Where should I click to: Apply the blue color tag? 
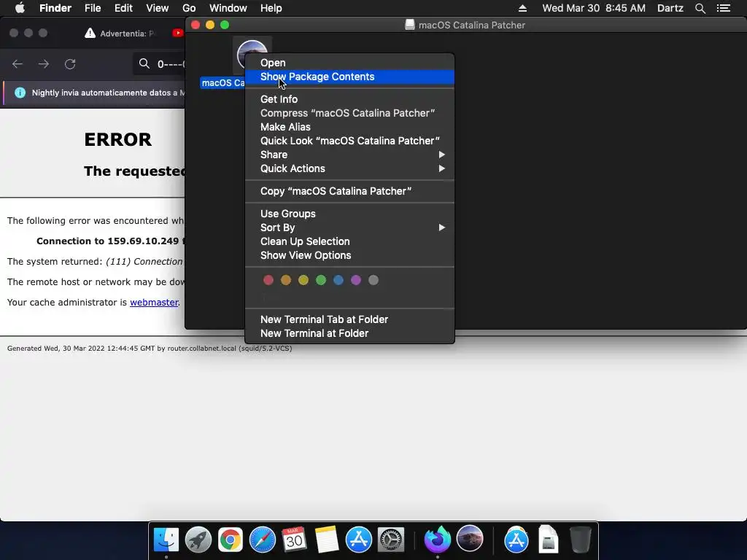coord(338,280)
